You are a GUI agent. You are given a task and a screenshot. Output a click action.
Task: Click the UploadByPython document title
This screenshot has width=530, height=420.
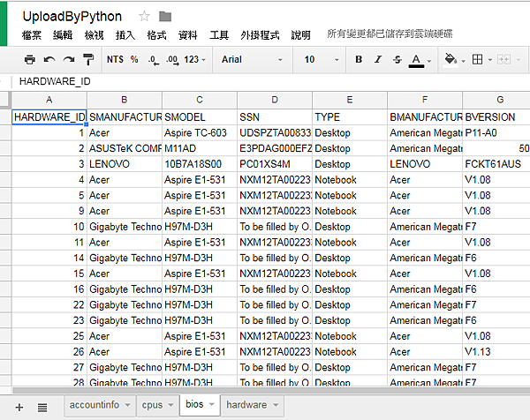pyautogui.click(x=72, y=17)
